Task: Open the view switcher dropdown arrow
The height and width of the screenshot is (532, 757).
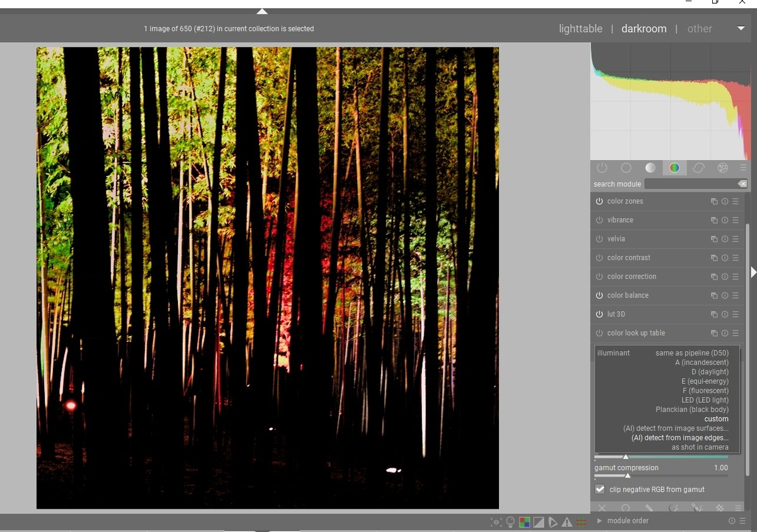Action: (741, 29)
